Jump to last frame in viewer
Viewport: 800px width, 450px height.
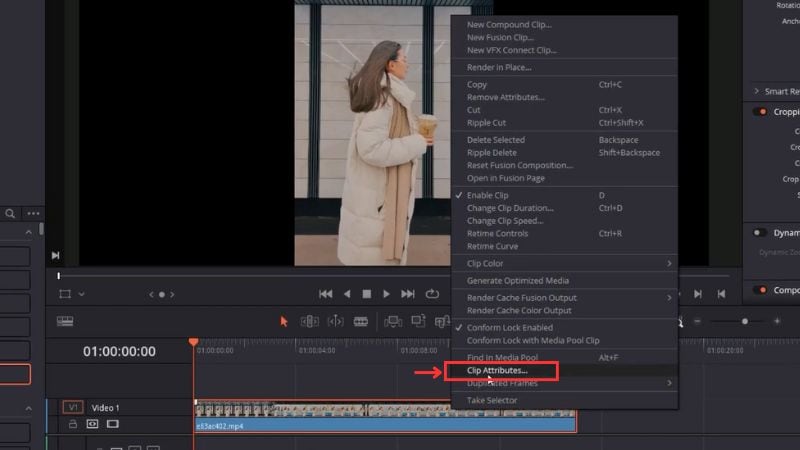[x=408, y=294]
